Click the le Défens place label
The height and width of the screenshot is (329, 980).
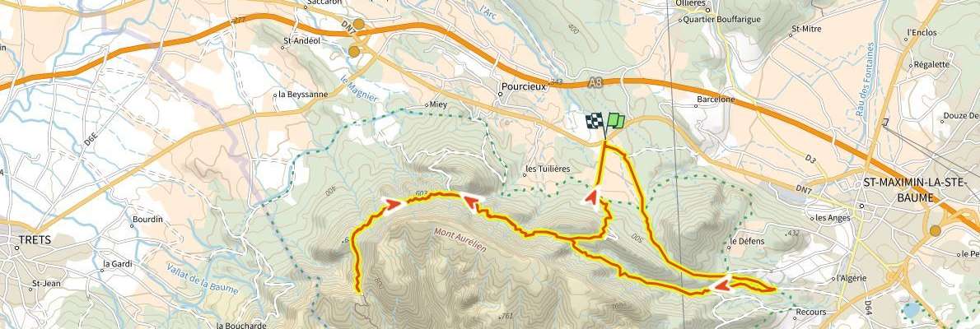[747, 241]
